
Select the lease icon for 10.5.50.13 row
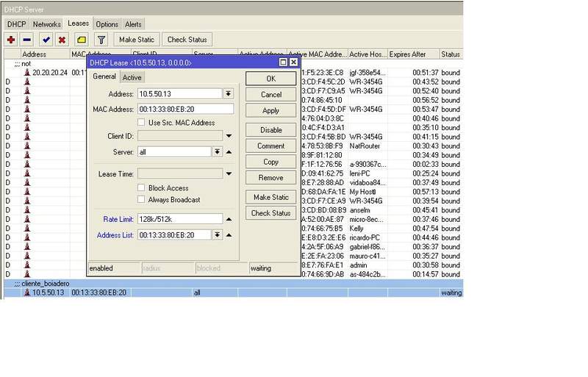click(27, 292)
